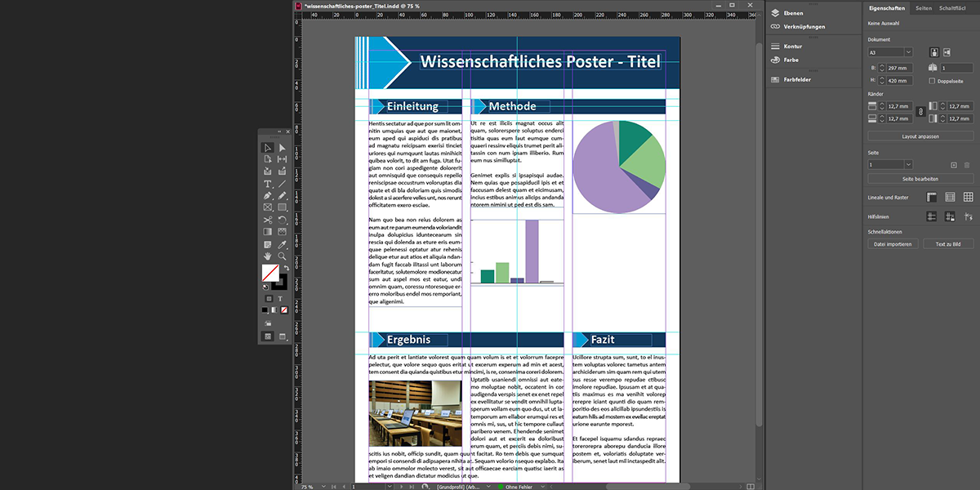Click the fill color swatch in toolbox
Image resolution: width=980 pixels, height=490 pixels.
(x=269, y=272)
